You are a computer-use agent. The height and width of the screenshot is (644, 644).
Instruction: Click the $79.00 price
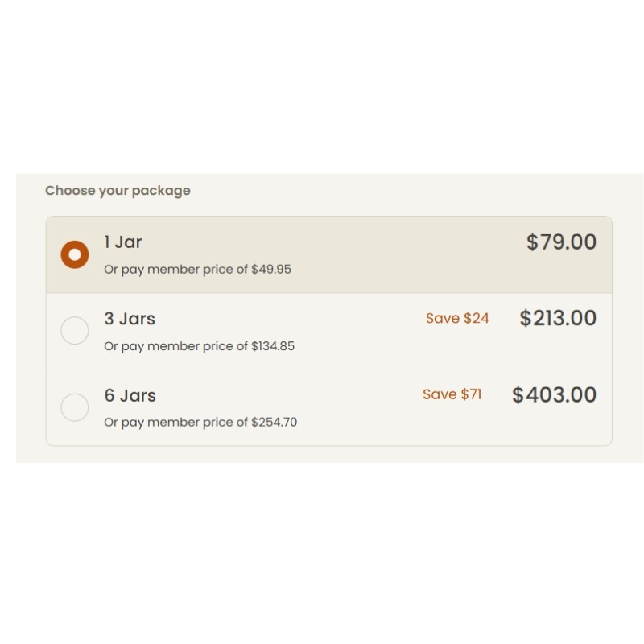pyautogui.click(x=561, y=242)
